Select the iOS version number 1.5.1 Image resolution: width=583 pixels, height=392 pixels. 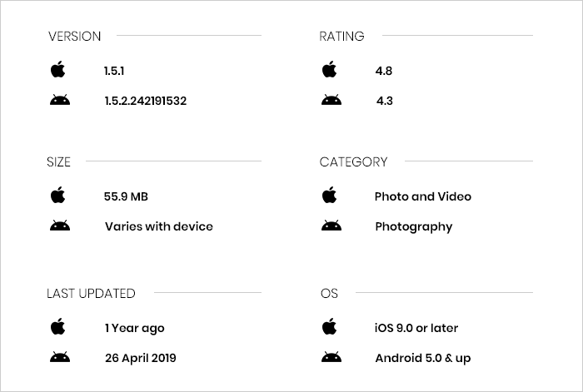114,71
